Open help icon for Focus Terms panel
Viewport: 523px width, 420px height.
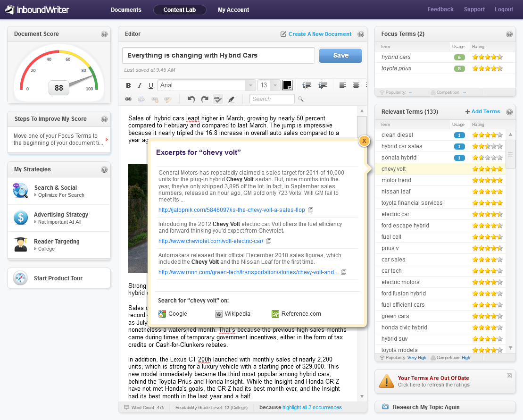click(x=509, y=34)
